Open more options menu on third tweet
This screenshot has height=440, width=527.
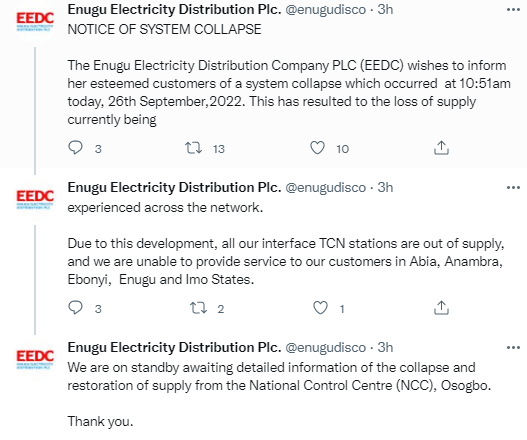pyautogui.click(x=513, y=348)
